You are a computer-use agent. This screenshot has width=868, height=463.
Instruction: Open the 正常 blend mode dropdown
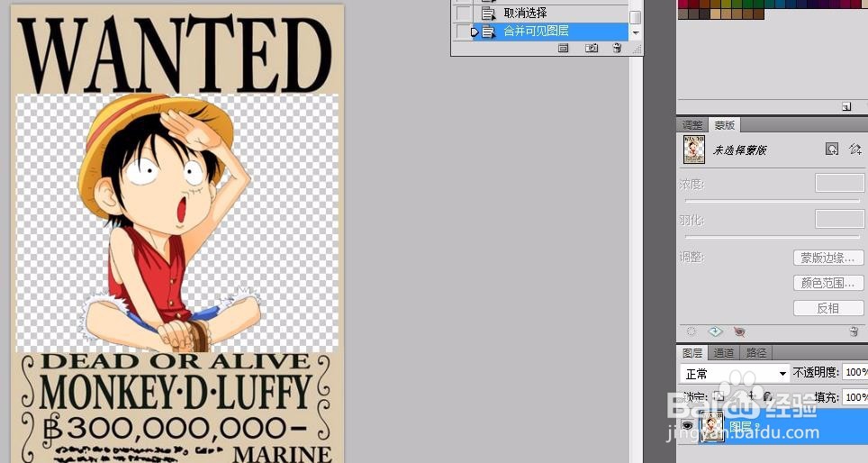(734, 374)
